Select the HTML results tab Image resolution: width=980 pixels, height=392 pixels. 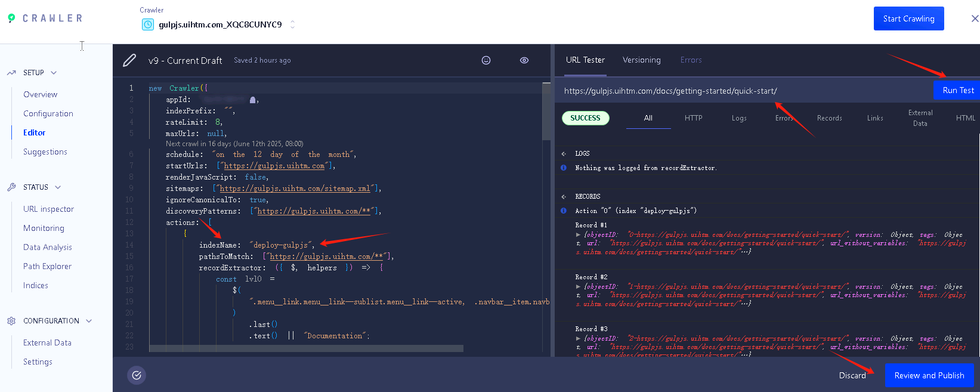pos(966,118)
